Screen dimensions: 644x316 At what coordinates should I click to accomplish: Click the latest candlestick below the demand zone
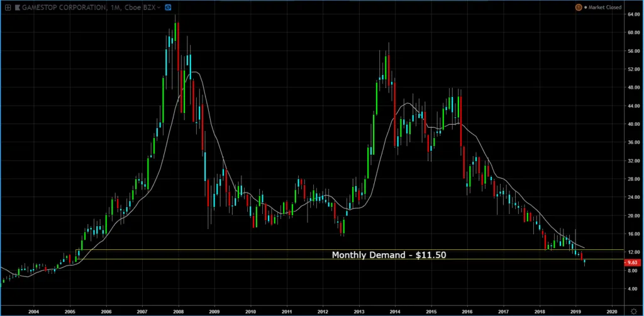(585, 262)
